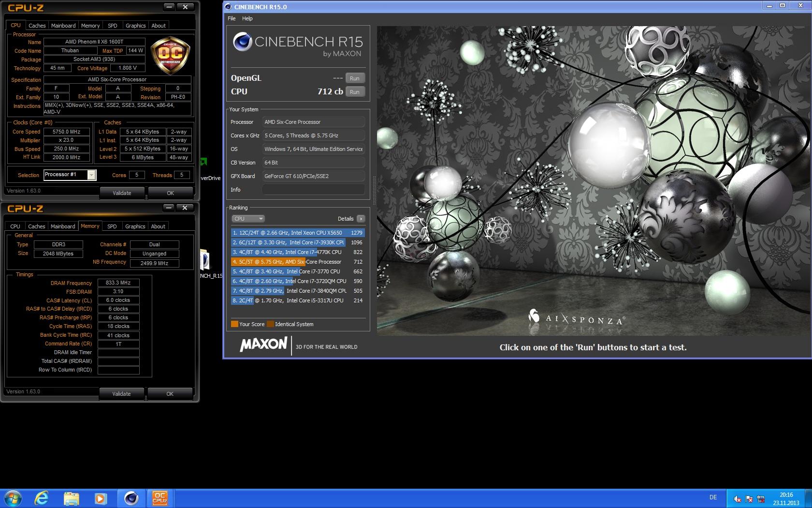Run the OpenGL benchmark

coord(355,78)
